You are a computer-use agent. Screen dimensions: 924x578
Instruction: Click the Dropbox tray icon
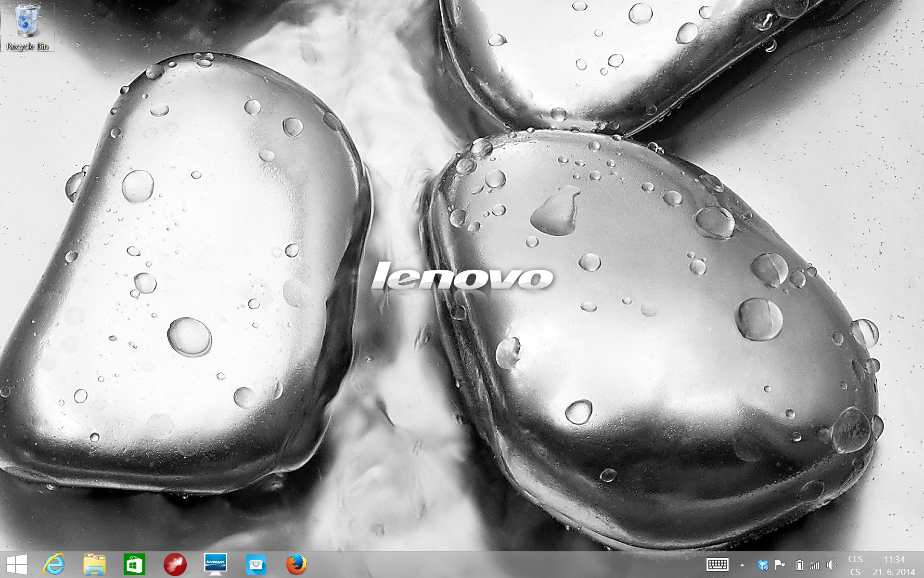[763, 565]
